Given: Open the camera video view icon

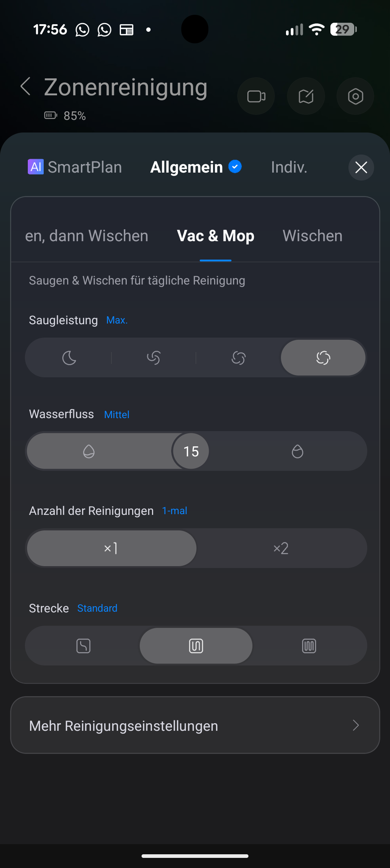Looking at the screenshot, I should (x=256, y=96).
